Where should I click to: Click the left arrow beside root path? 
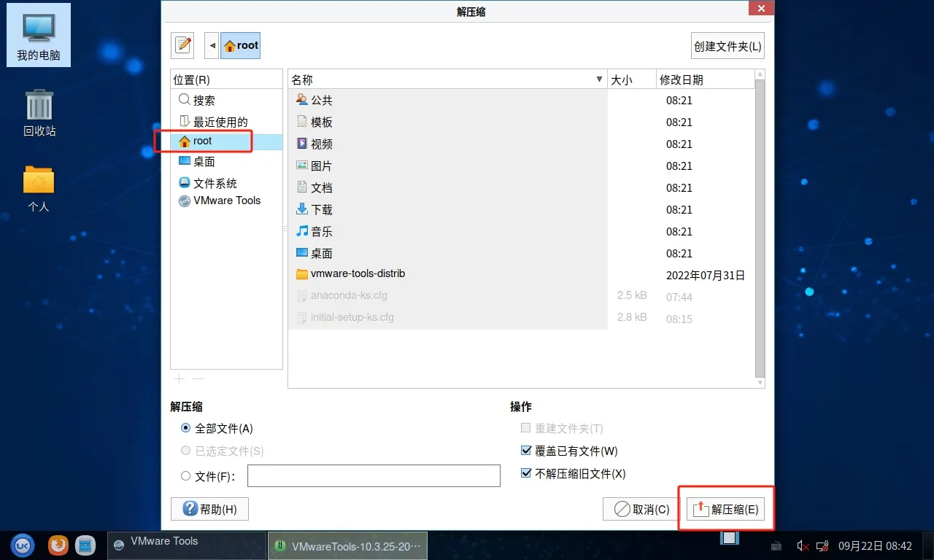(x=212, y=45)
